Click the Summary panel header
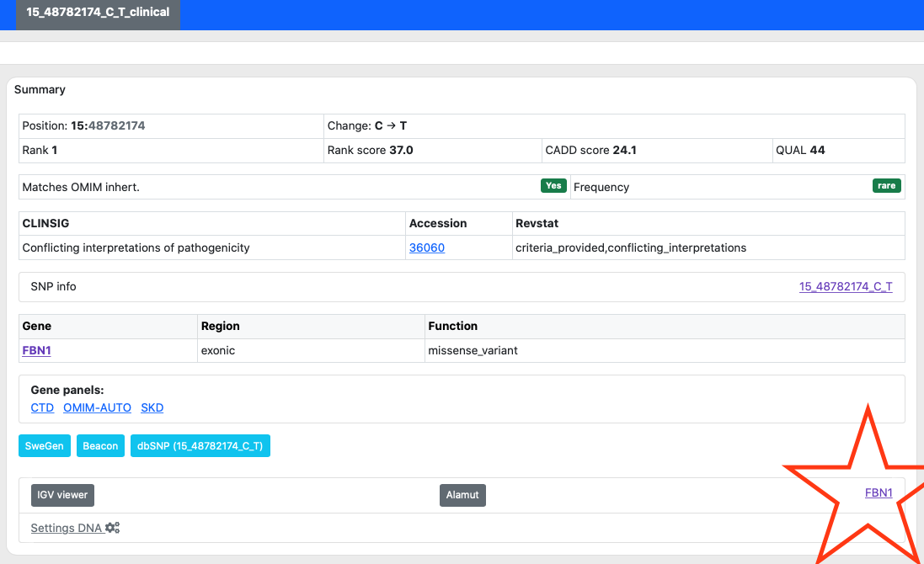This screenshot has height=564, width=924. coord(40,89)
